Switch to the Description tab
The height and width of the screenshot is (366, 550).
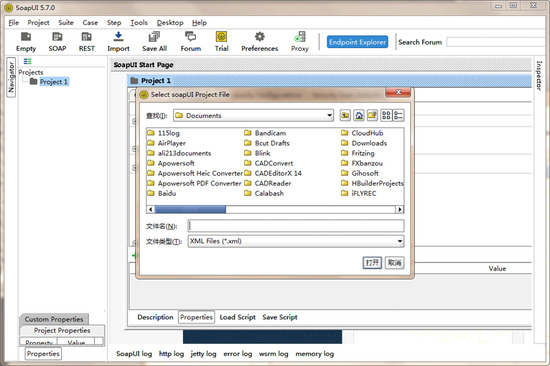click(155, 317)
